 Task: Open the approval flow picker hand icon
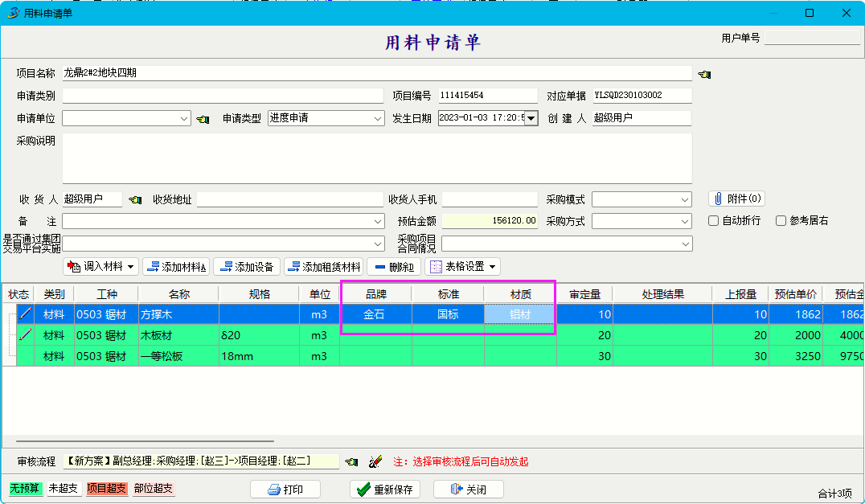click(x=351, y=462)
